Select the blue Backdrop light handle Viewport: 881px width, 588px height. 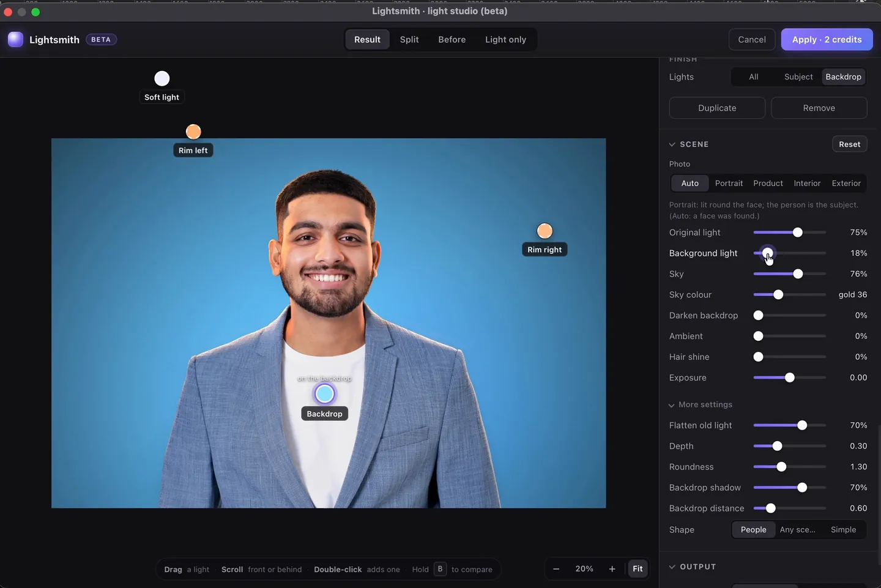point(325,394)
